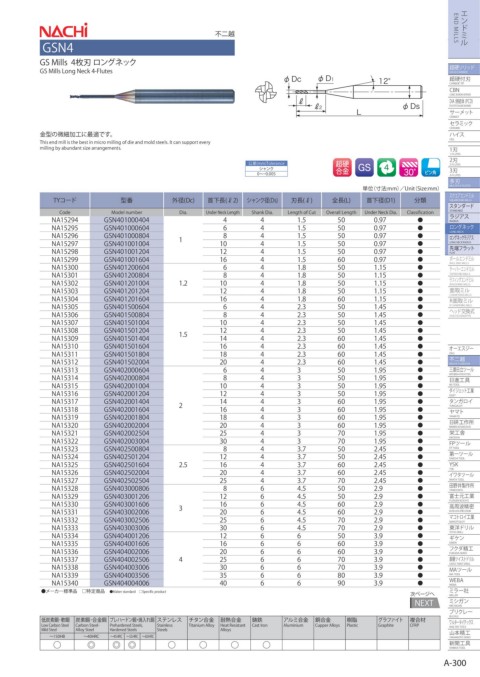480x677 pixels.
Task: Open the ラジアス side tab
Action: pyautogui.click(x=464, y=218)
